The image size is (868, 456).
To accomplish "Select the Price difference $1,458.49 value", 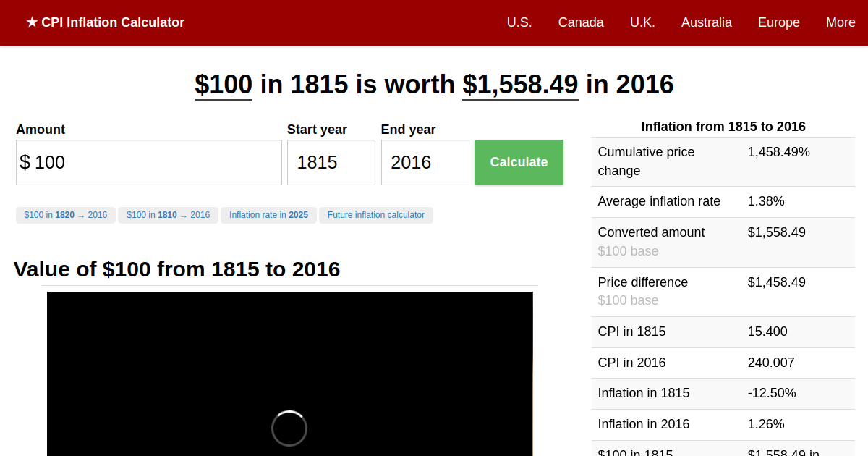I will click(x=776, y=282).
